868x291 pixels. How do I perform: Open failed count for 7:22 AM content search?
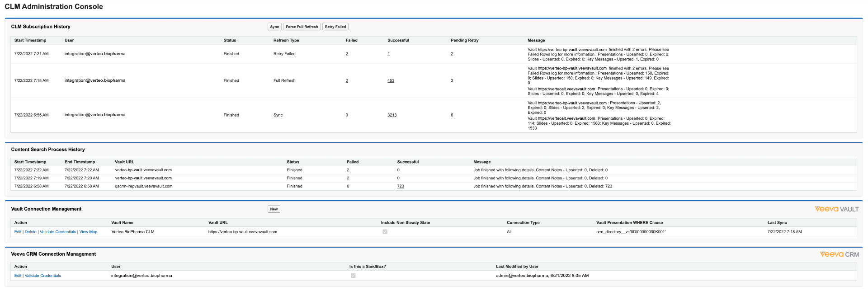348,170
